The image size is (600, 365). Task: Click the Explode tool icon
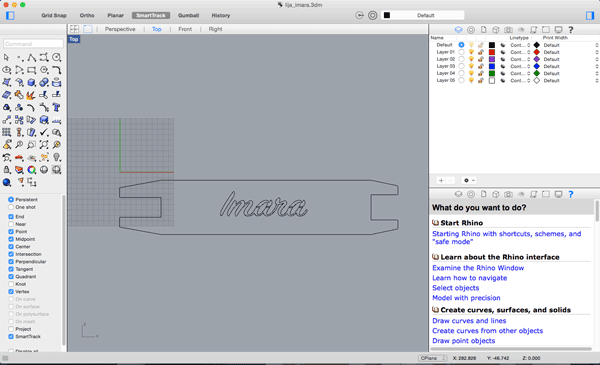click(31, 95)
